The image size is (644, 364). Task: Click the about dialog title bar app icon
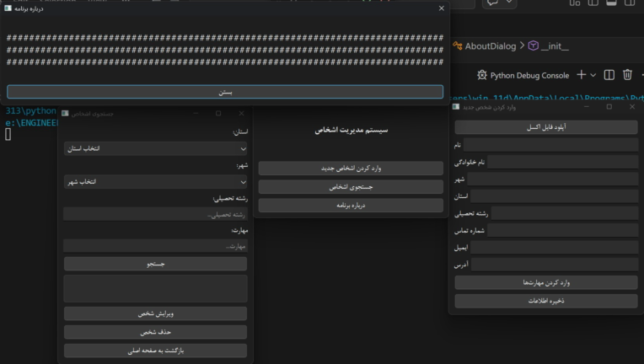point(8,8)
